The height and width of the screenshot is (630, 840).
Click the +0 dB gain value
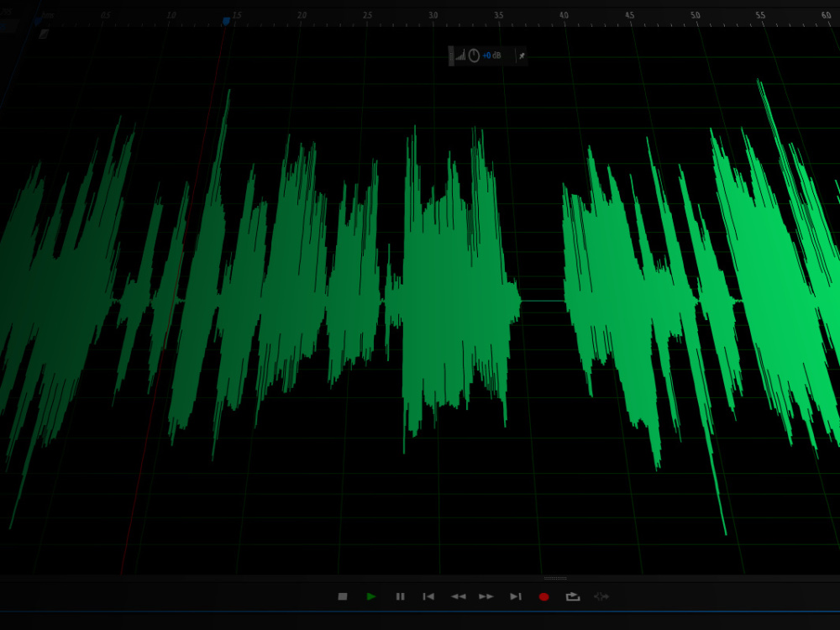coord(491,55)
